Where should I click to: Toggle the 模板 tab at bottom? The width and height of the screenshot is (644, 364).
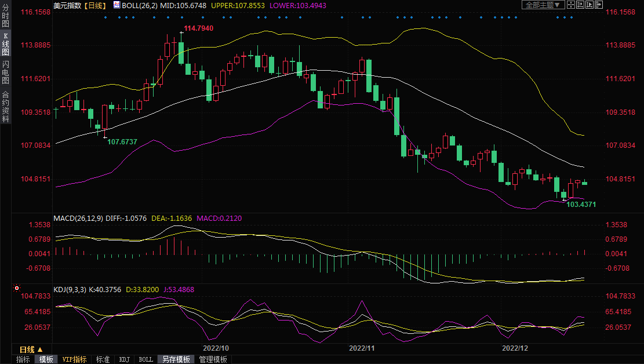(x=46, y=359)
